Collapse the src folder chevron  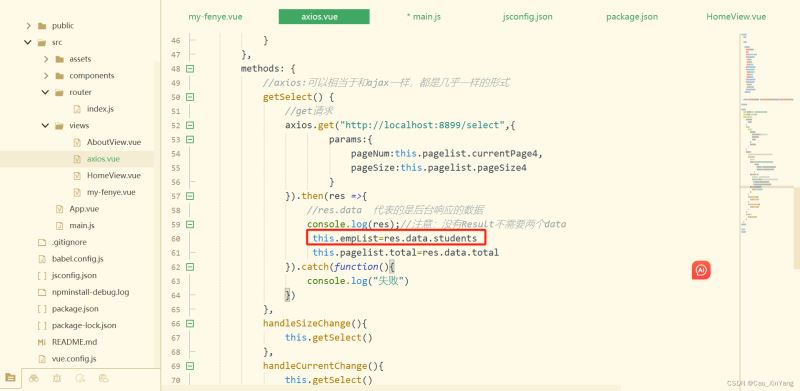[28, 42]
